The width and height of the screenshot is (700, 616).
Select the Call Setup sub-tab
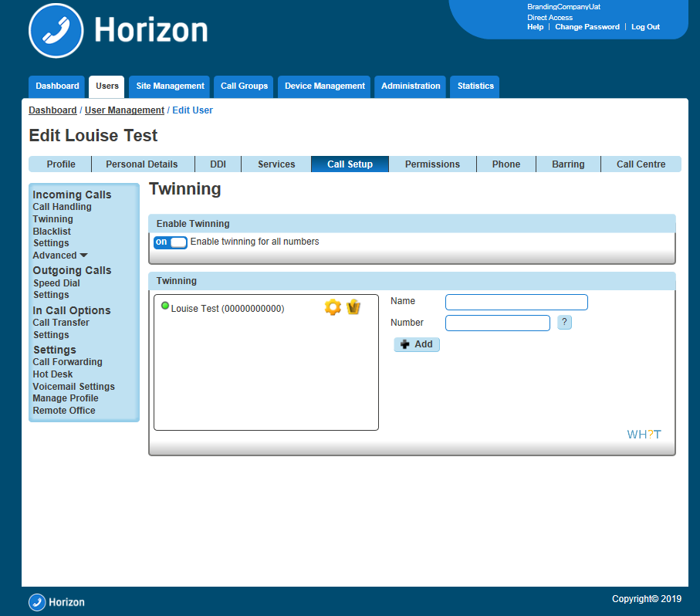point(350,164)
